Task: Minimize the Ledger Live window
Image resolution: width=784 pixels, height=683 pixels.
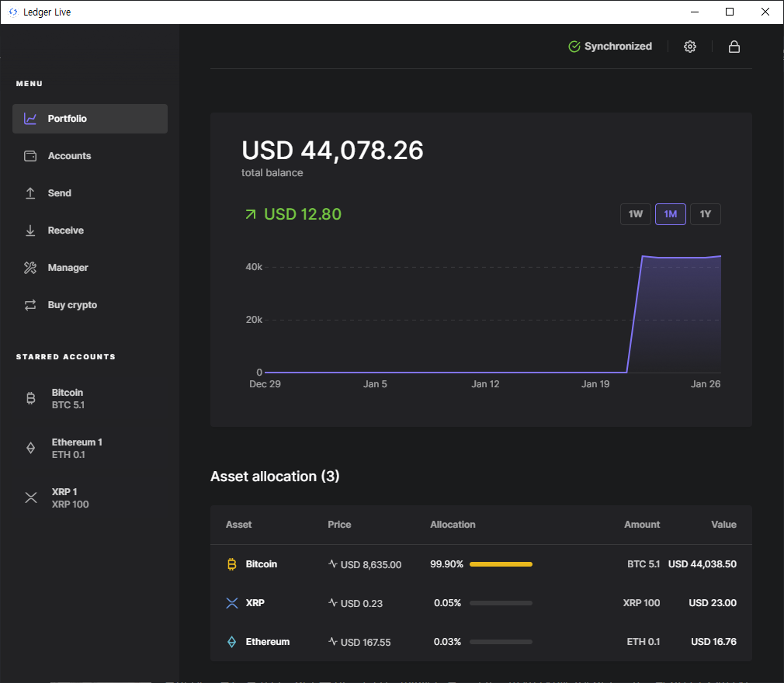Action: point(695,12)
